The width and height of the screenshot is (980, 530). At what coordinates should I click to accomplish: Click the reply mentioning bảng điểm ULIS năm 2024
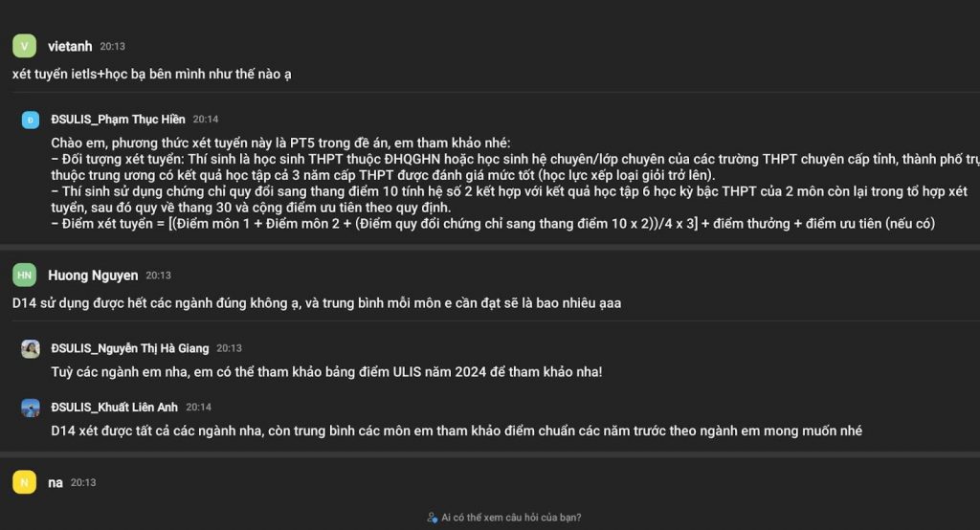coord(327,372)
